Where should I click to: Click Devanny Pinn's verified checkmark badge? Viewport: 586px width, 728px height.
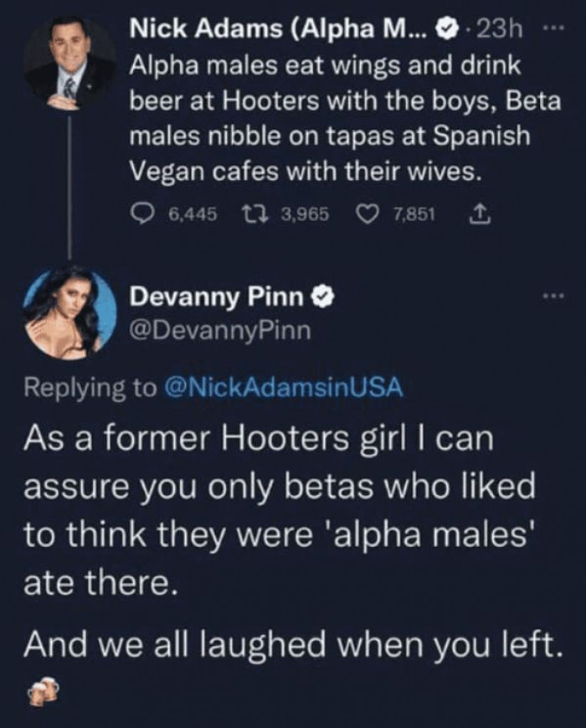point(324,297)
